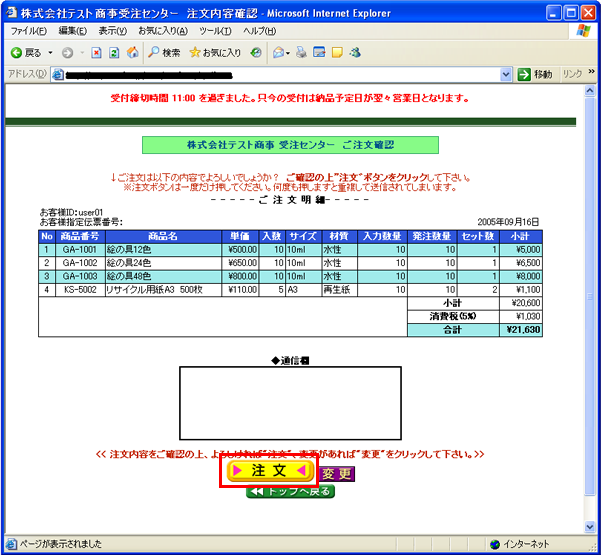Click the date 2005年09月16日

point(508,222)
